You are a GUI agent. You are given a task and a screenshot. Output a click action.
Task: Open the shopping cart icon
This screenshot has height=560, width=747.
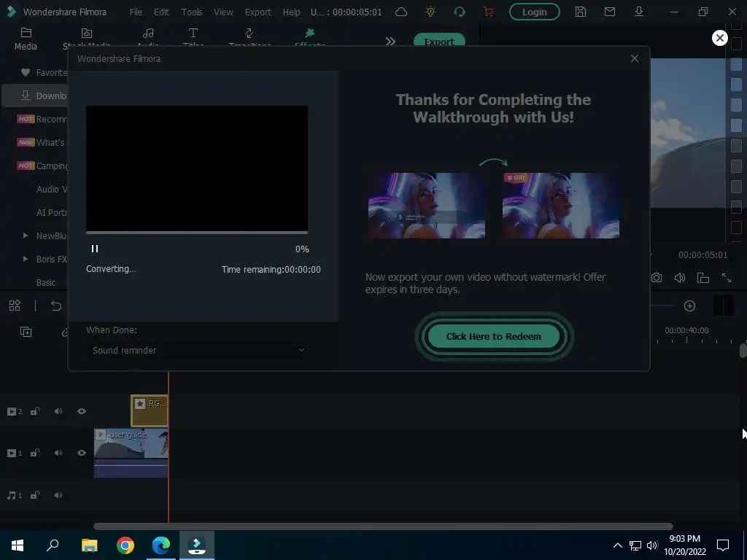coord(488,12)
